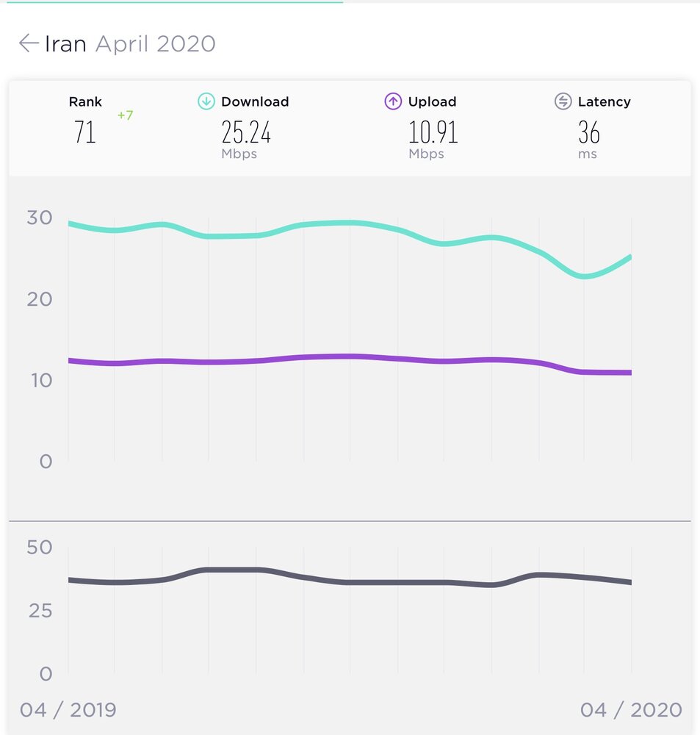Viewport: 700px width, 735px height.
Task: Open the Upload label
Action: point(432,101)
